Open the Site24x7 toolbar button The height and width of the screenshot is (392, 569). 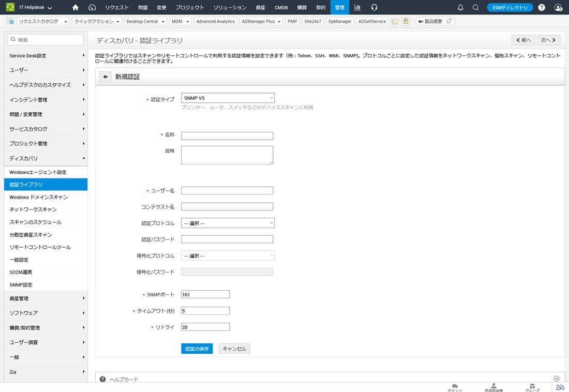[x=312, y=21]
